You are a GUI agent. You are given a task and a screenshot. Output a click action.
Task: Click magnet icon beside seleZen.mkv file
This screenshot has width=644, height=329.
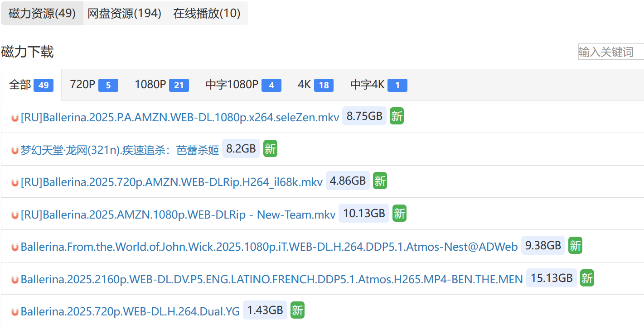point(15,118)
